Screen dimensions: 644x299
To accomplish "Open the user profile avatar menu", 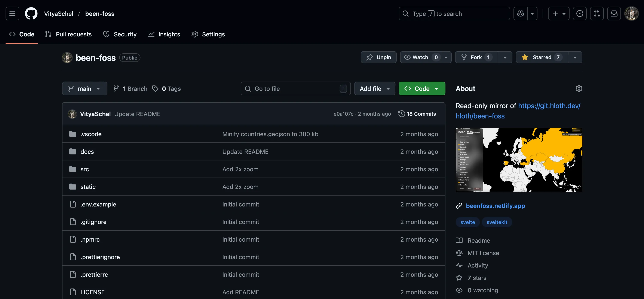I will 631,13.
